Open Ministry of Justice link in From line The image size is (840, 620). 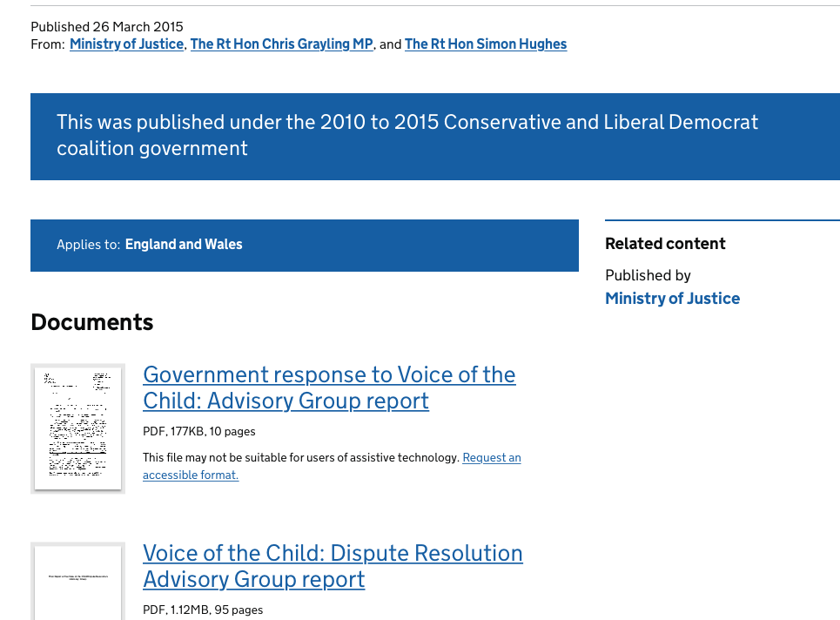click(x=126, y=44)
